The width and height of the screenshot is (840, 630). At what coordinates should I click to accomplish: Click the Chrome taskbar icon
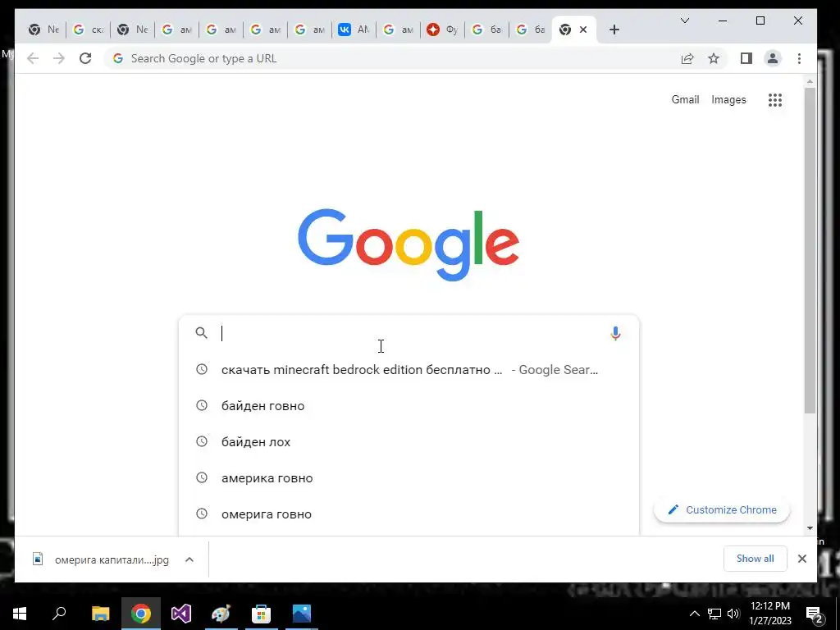click(x=141, y=614)
